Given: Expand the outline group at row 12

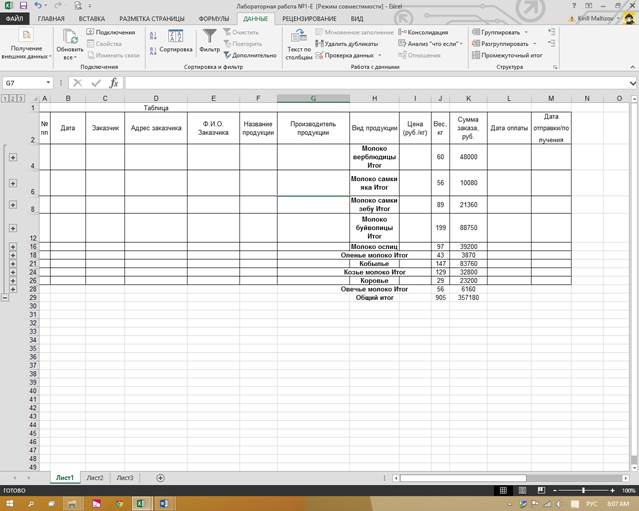Looking at the screenshot, I should pos(13,228).
